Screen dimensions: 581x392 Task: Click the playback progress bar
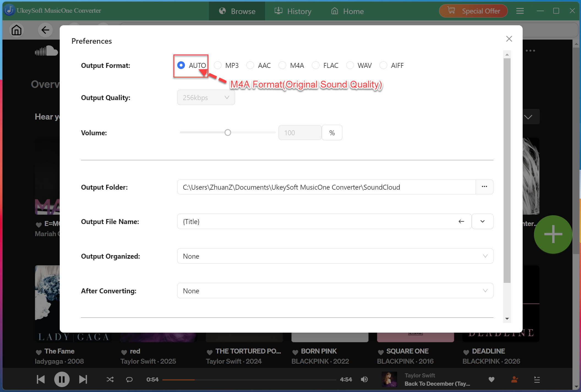pyautogui.click(x=249, y=380)
